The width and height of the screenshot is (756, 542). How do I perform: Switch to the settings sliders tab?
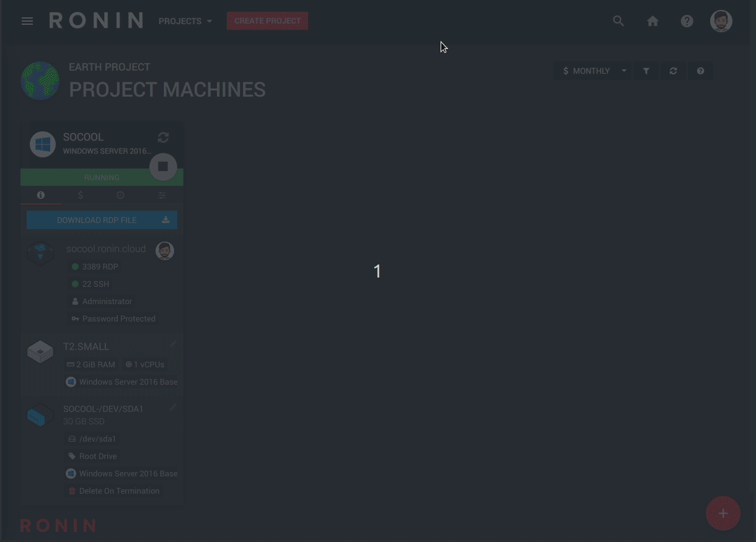pyautogui.click(x=162, y=195)
